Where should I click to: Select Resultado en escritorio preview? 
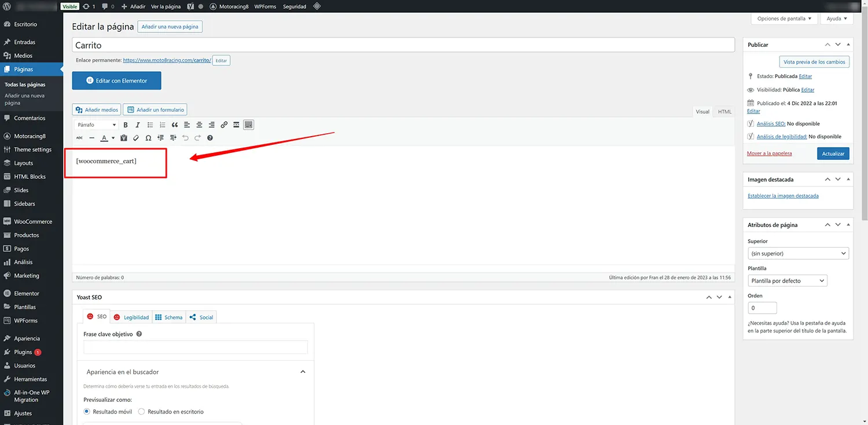click(x=141, y=412)
